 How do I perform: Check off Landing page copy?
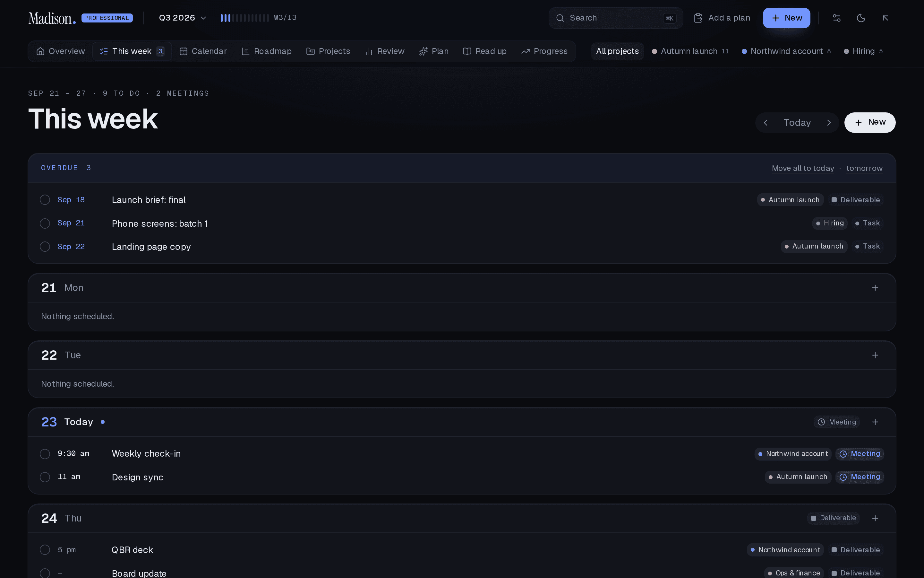(x=45, y=247)
